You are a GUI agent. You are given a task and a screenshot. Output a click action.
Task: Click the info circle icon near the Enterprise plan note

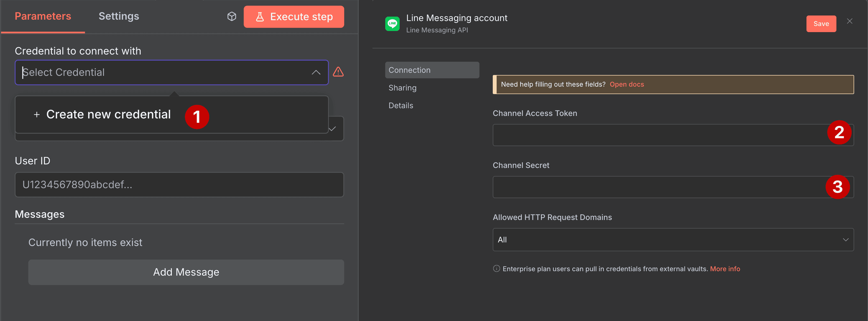(x=496, y=268)
